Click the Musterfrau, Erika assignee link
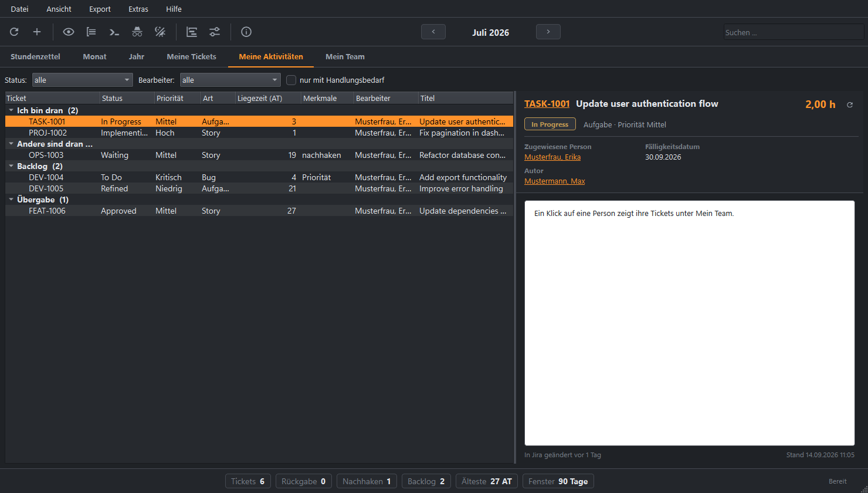Screen dimensions: 868x493 tap(552, 157)
